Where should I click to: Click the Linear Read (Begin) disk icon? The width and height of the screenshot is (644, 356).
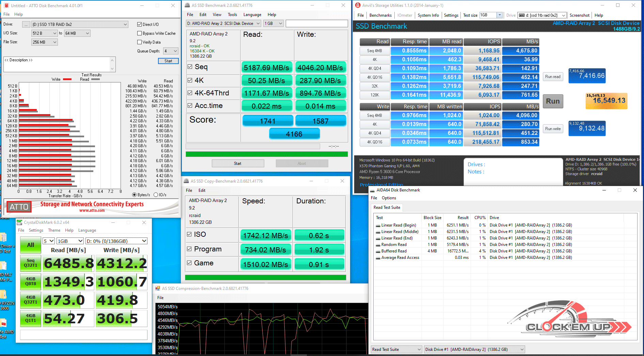pos(378,226)
